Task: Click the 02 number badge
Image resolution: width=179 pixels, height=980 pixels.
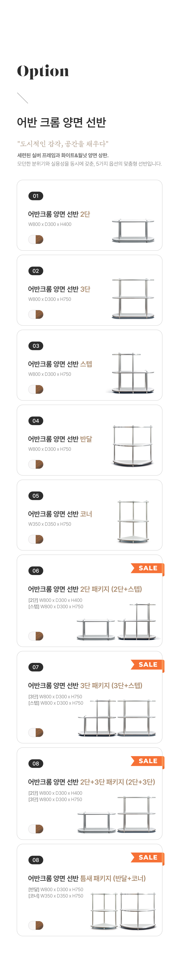Action: pos(36,271)
